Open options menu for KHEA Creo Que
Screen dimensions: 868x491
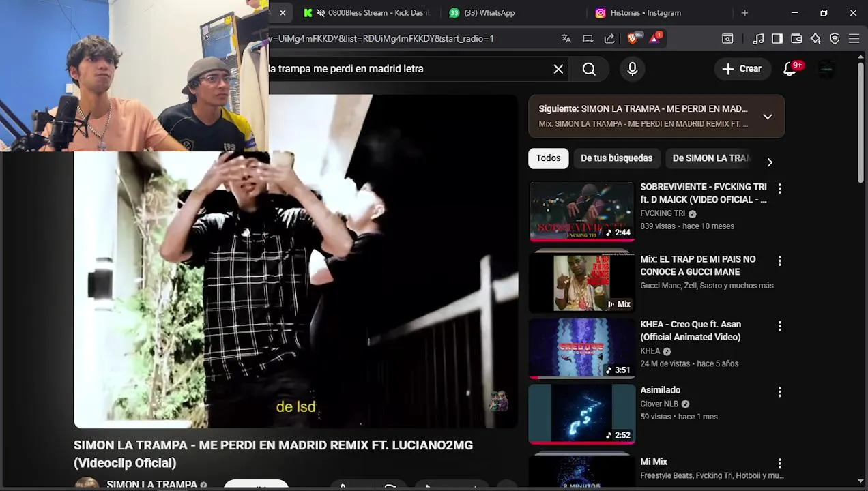click(x=780, y=327)
